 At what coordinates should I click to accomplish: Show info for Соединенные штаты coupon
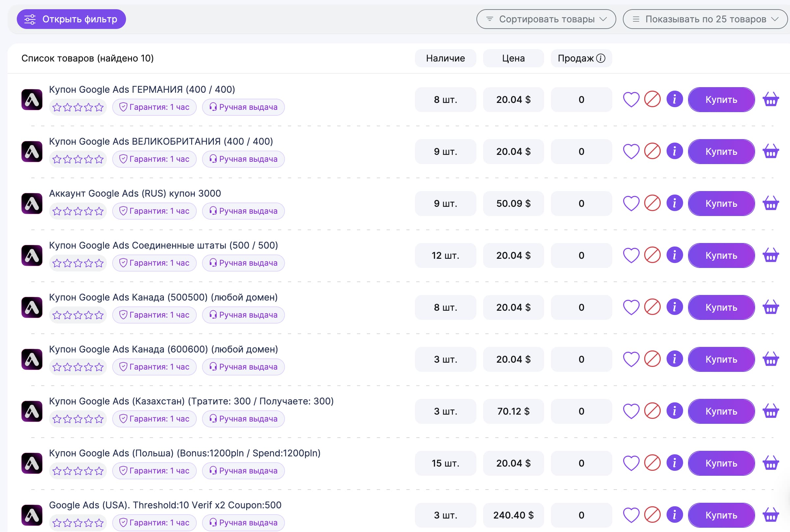(x=675, y=255)
